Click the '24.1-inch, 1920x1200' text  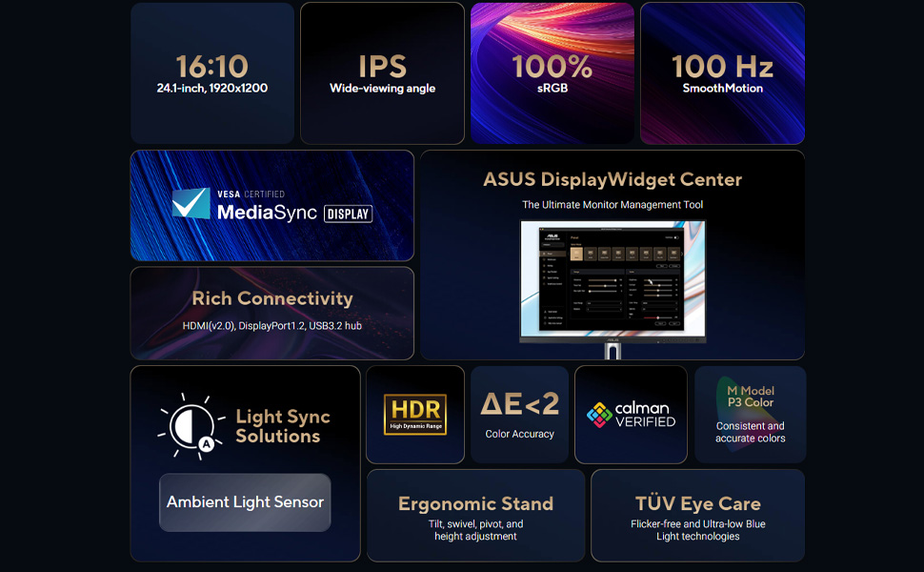point(212,88)
